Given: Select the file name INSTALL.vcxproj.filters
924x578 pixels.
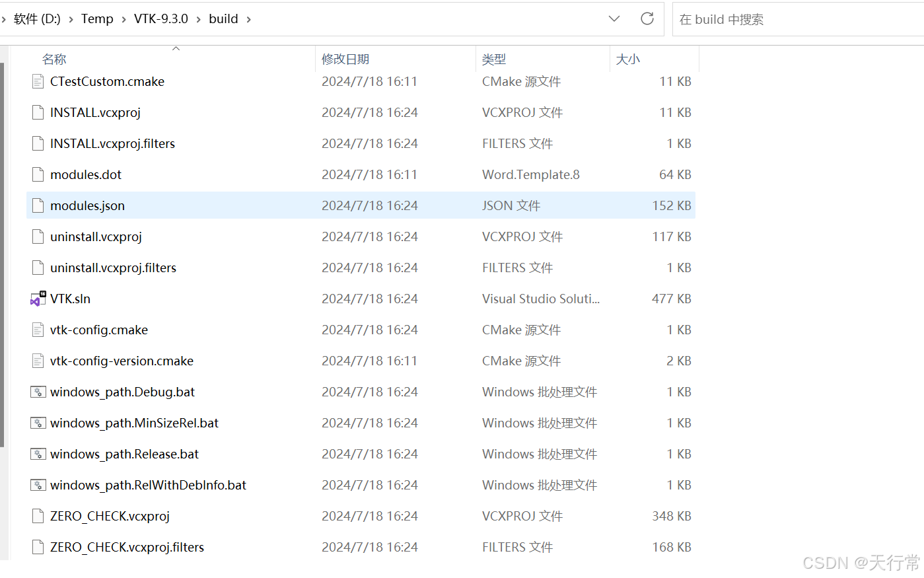Looking at the screenshot, I should pos(112,143).
